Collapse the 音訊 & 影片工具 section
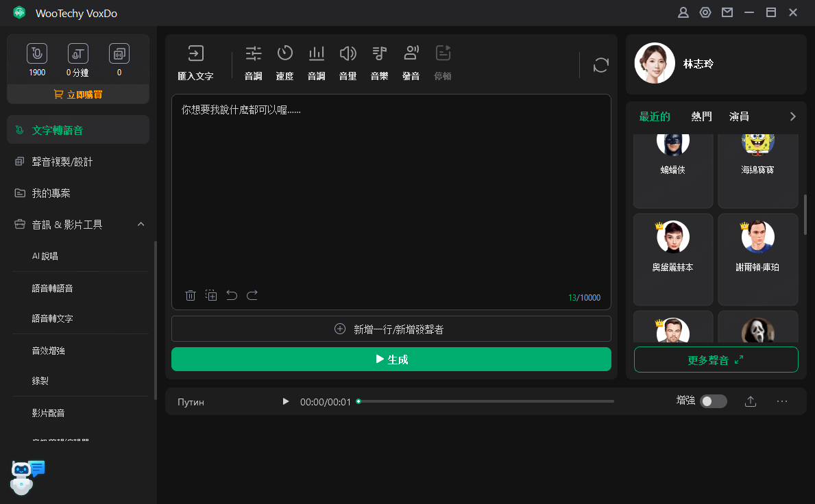This screenshot has height=504, width=815. (x=141, y=224)
